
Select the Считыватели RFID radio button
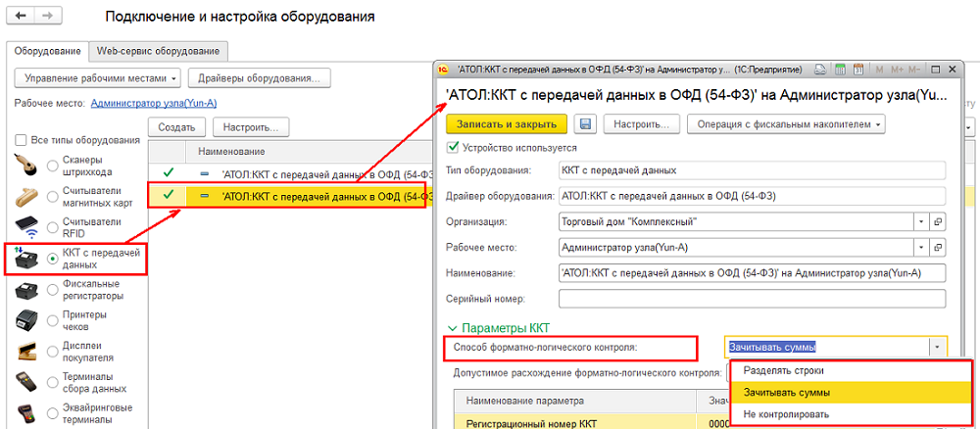(x=53, y=227)
